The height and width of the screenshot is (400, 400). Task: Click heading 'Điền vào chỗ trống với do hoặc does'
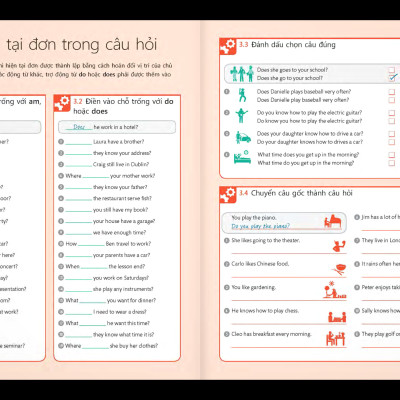coord(123,106)
